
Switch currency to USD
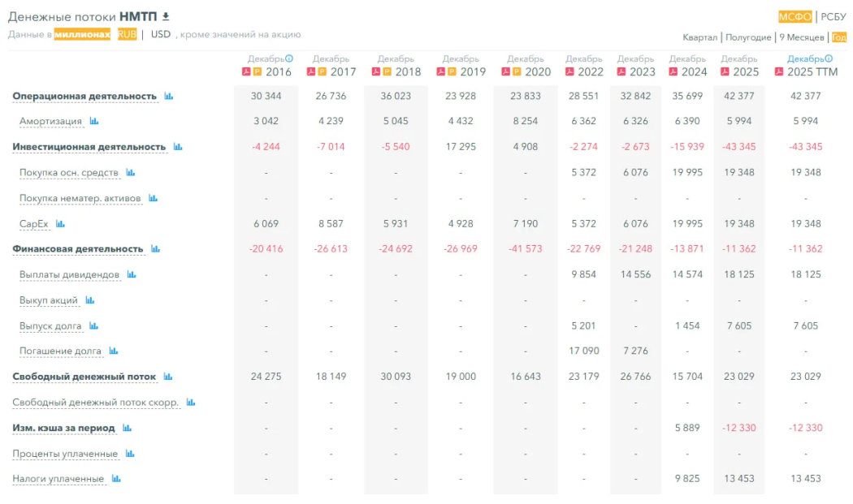[161, 34]
